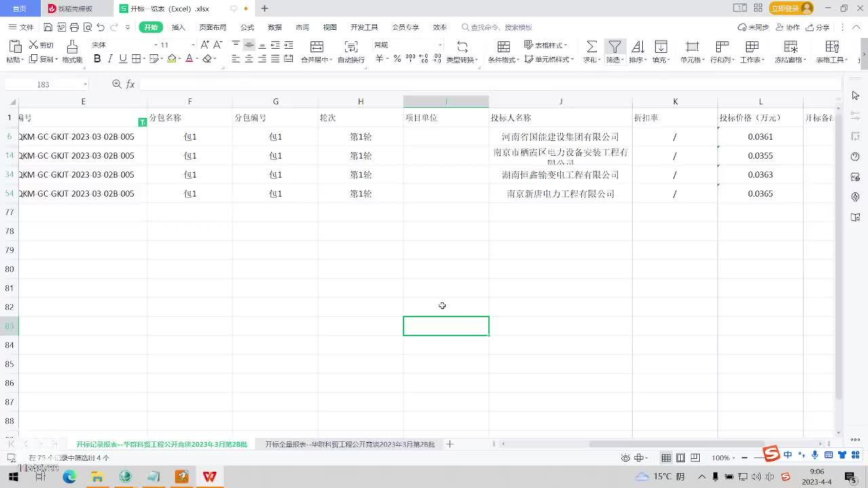The height and width of the screenshot is (488, 868).
Task: Click the insert function fx icon
Action: [130, 84]
